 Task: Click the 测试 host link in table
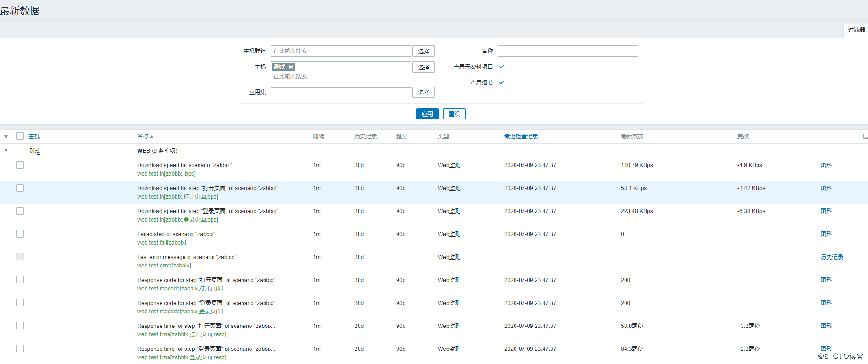point(34,151)
